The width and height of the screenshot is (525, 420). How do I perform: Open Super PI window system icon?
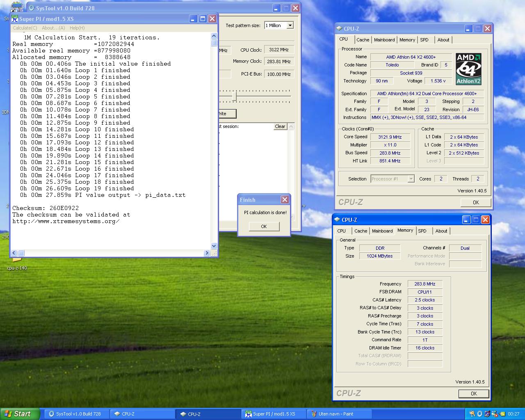point(14,18)
